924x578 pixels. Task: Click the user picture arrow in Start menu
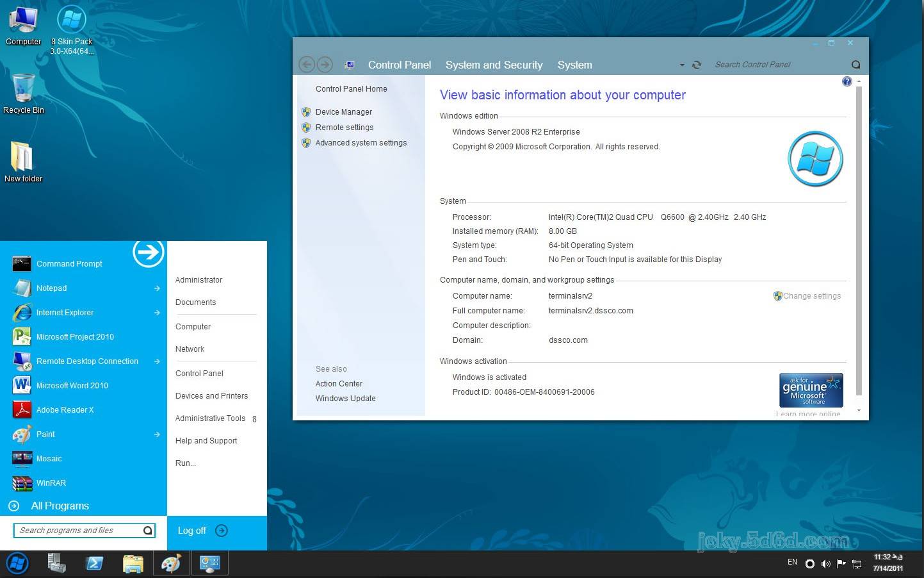149,252
